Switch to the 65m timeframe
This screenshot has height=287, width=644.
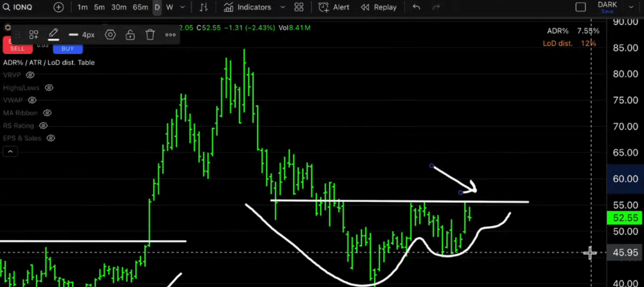(140, 7)
